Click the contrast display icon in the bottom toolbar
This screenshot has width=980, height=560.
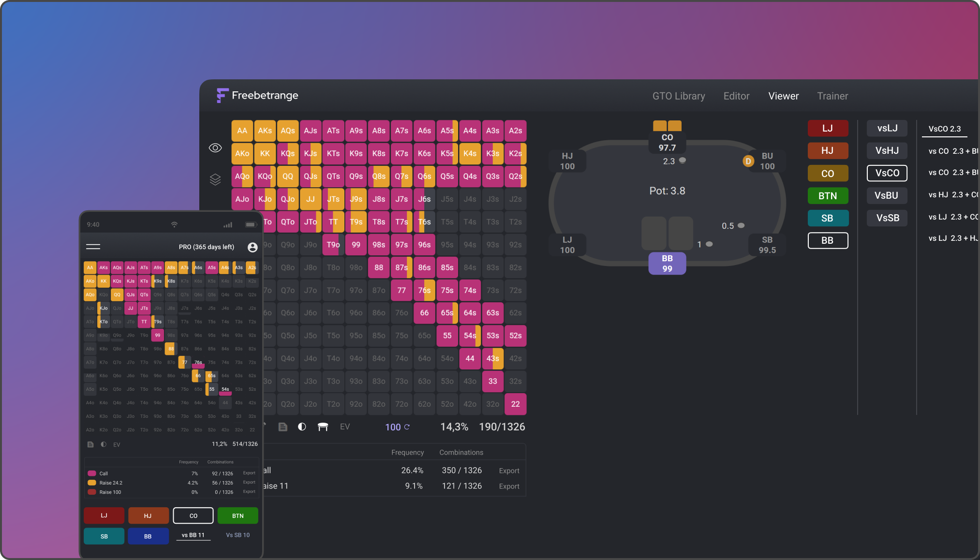[x=302, y=427]
